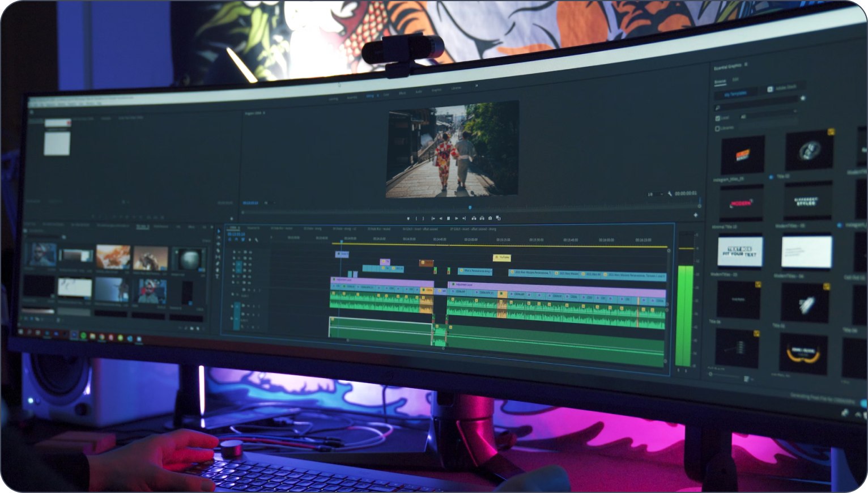The height and width of the screenshot is (493, 868).
Task: Select the orange clouds clip thumbnail in Project
Action: tap(113, 256)
